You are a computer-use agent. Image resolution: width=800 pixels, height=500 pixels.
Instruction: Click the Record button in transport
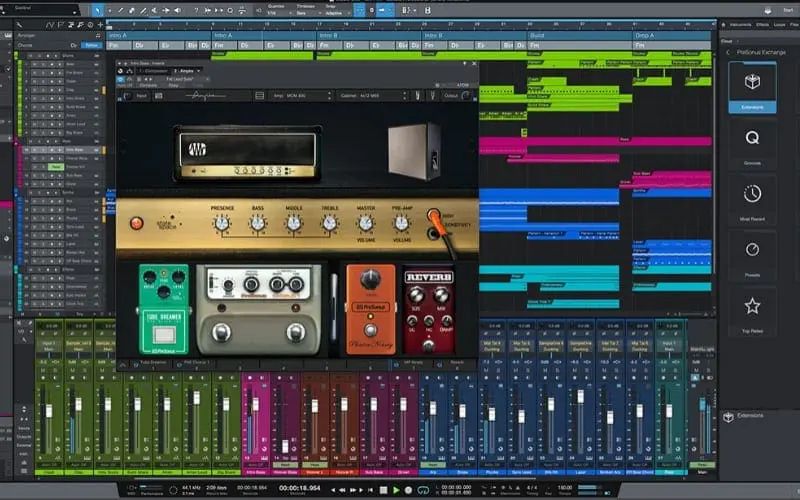pos(408,490)
